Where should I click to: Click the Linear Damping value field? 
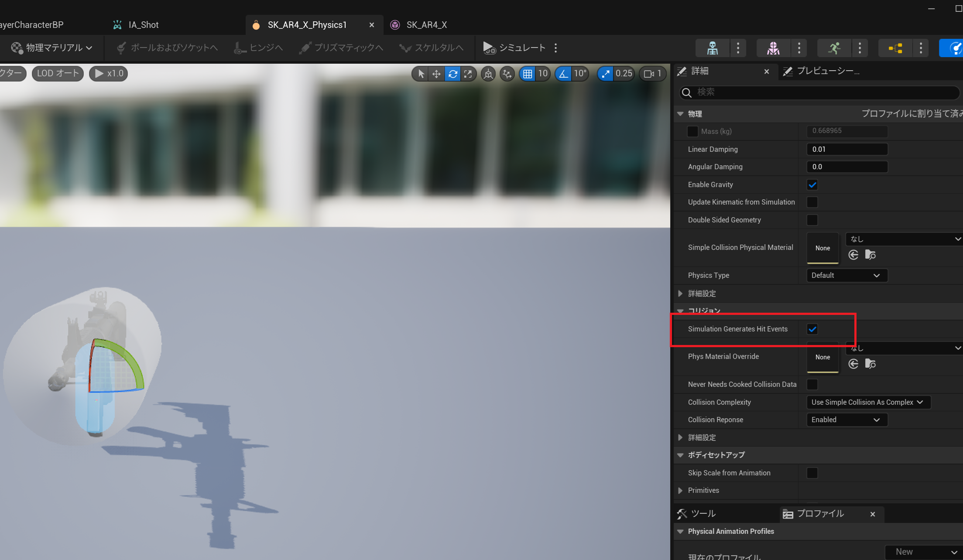point(846,150)
